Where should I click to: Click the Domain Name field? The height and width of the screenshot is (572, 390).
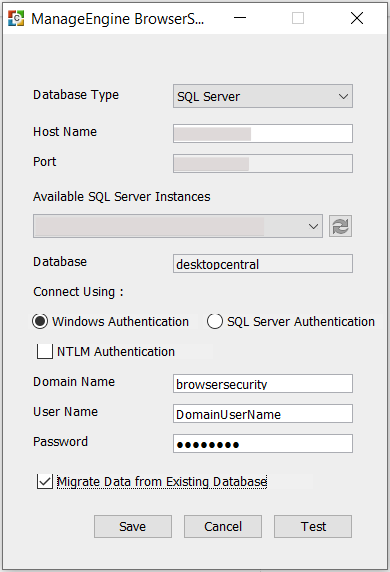point(263,383)
